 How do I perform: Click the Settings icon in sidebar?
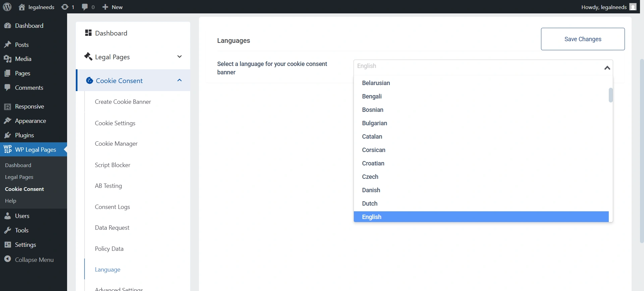[x=7, y=245]
